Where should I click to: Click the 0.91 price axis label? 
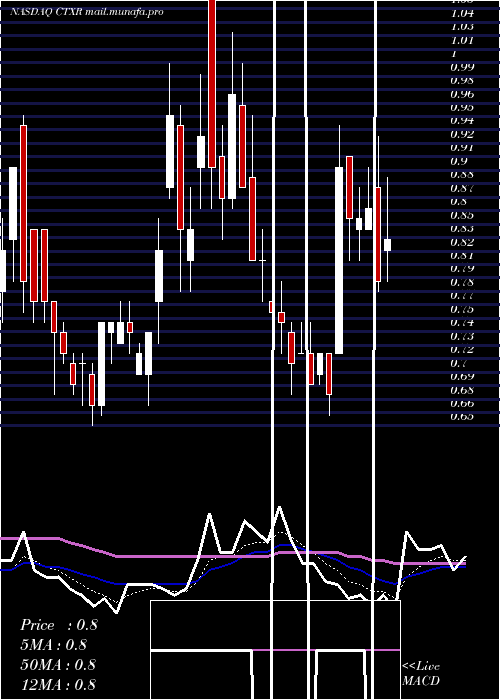(x=462, y=148)
